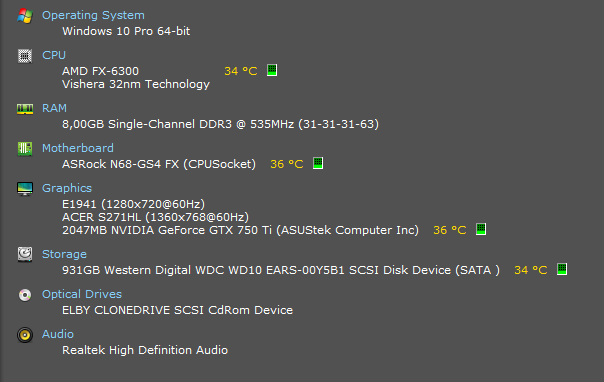Click the Windows flag Operating System icon
The width and height of the screenshot is (604, 382).
pyautogui.click(x=25, y=16)
